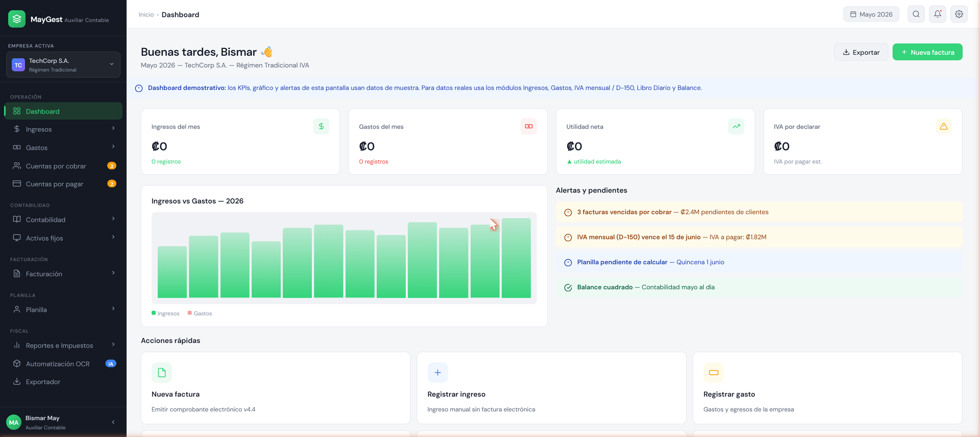The image size is (980, 437).
Task: Expand the Ingresos sidebar menu
Action: point(63,129)
